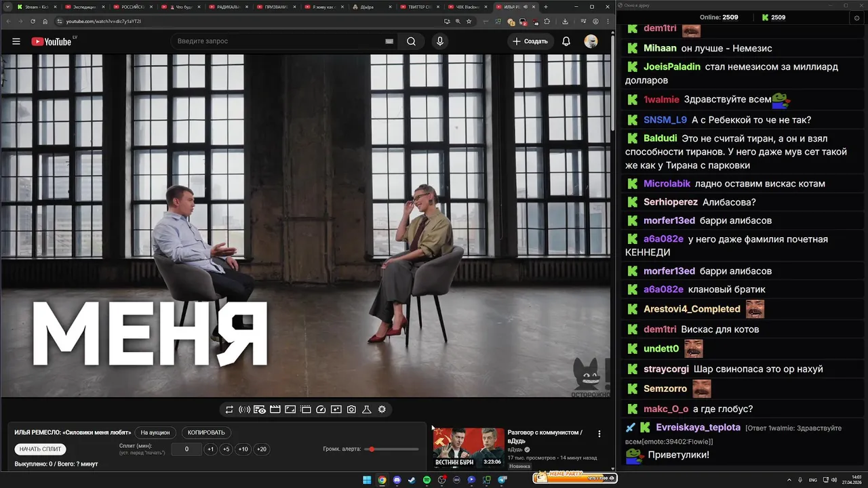Add +10 minutes to split

click(x=243, y=449)
